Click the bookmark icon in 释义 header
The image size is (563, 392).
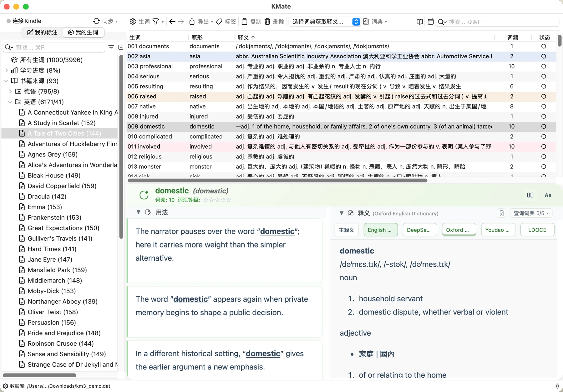[502, 213]
